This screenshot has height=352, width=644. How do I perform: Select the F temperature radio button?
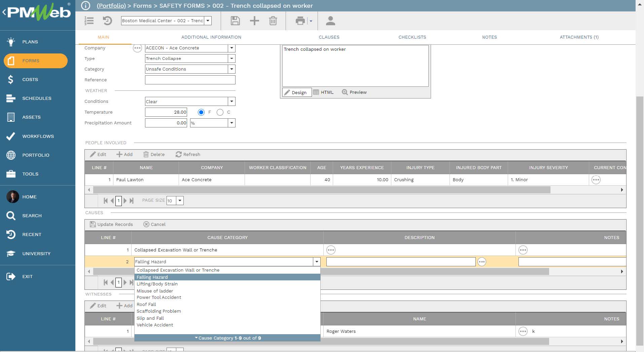tap(201, 112)
